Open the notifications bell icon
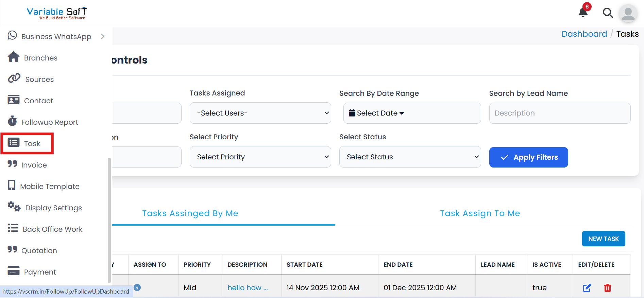 (x=583, y=13)
